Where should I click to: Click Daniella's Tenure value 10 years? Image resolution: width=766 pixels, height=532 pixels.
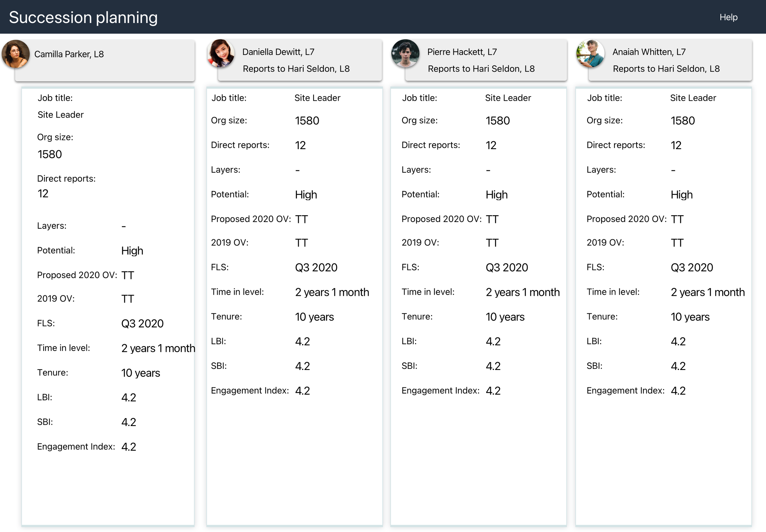[314, 317]
